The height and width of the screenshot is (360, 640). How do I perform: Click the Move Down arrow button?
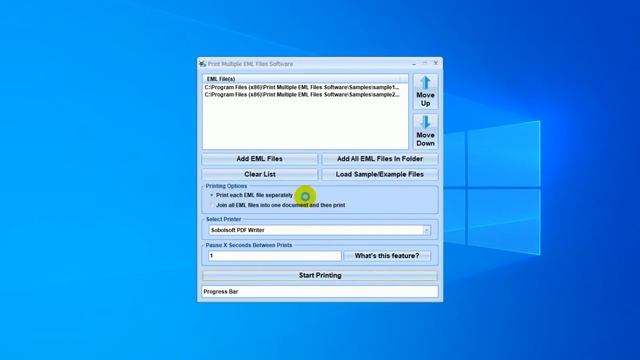(x=425, y=131)
